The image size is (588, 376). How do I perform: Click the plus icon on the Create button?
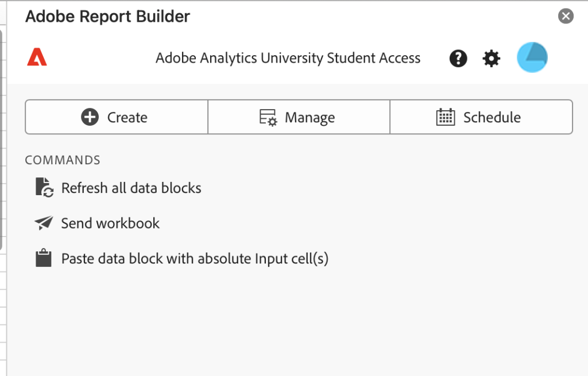coord(90,117)
